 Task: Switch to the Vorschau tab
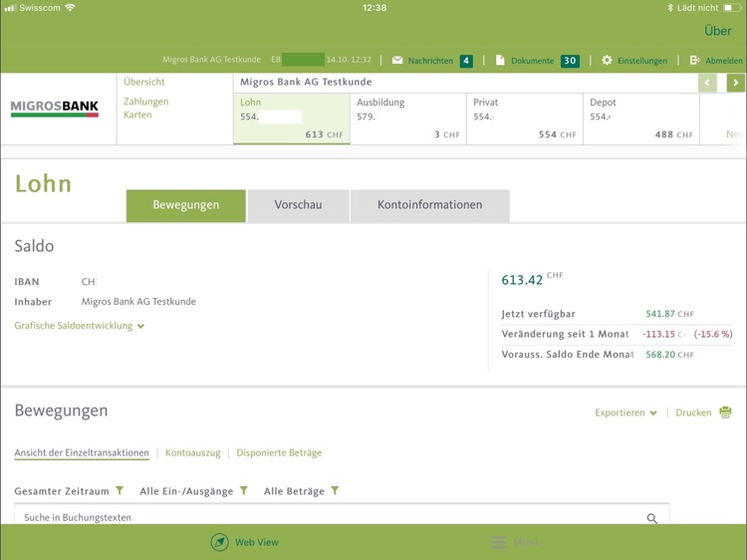point(298,205)
